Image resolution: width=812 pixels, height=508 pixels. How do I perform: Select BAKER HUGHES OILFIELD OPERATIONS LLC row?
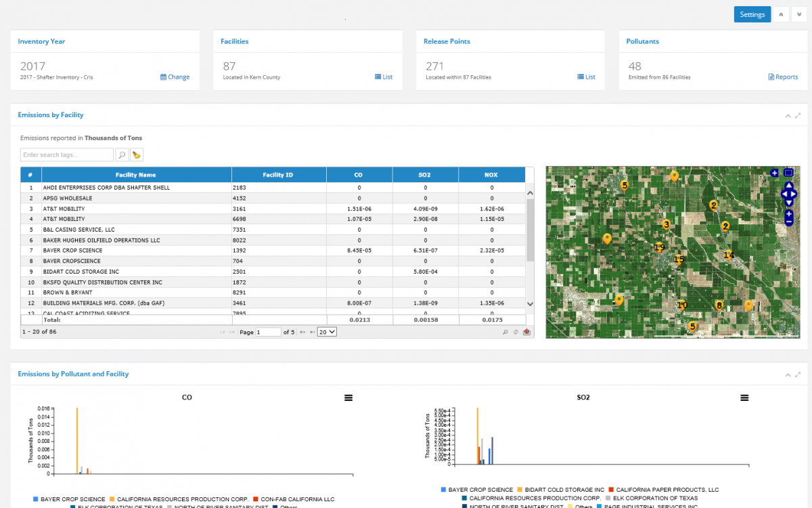[x=273, y=240]
